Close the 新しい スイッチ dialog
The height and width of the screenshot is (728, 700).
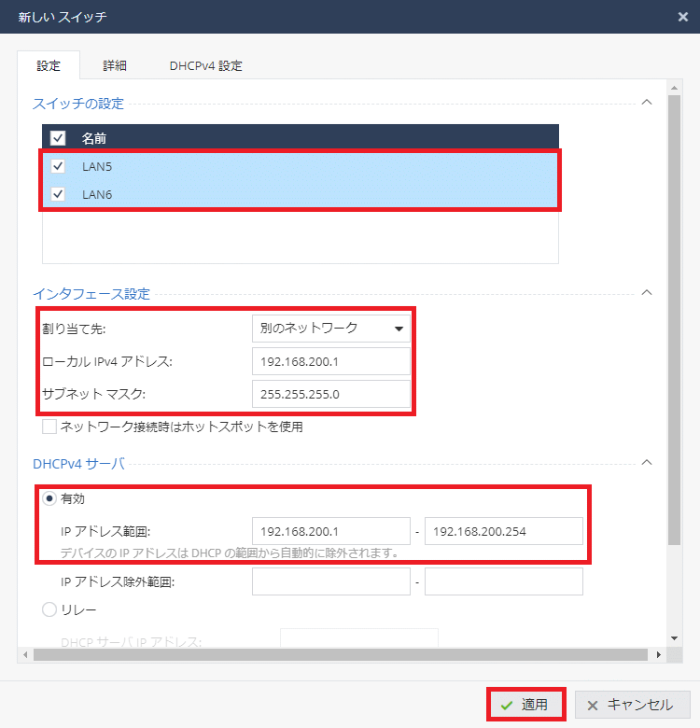[682, 16]
